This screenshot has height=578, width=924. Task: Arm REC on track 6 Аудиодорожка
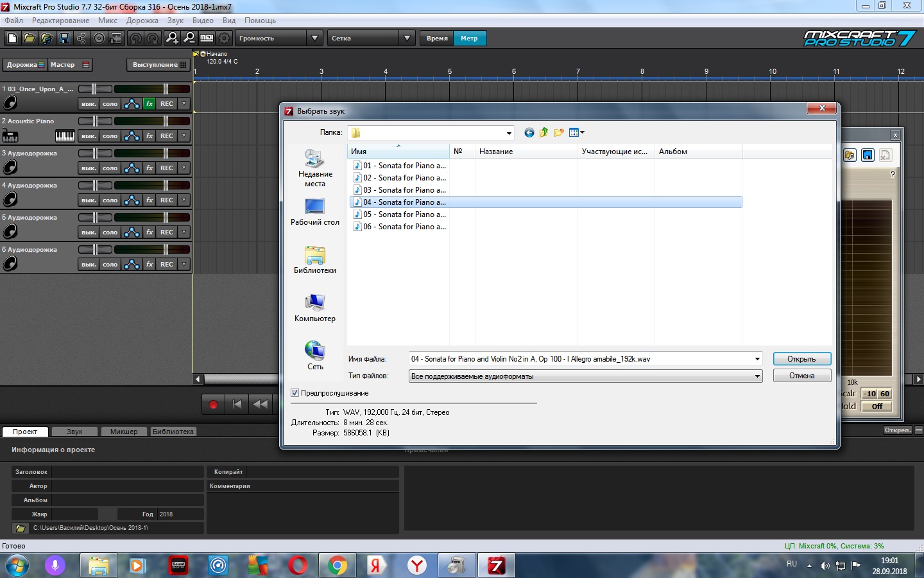click(x=167, y=264)
